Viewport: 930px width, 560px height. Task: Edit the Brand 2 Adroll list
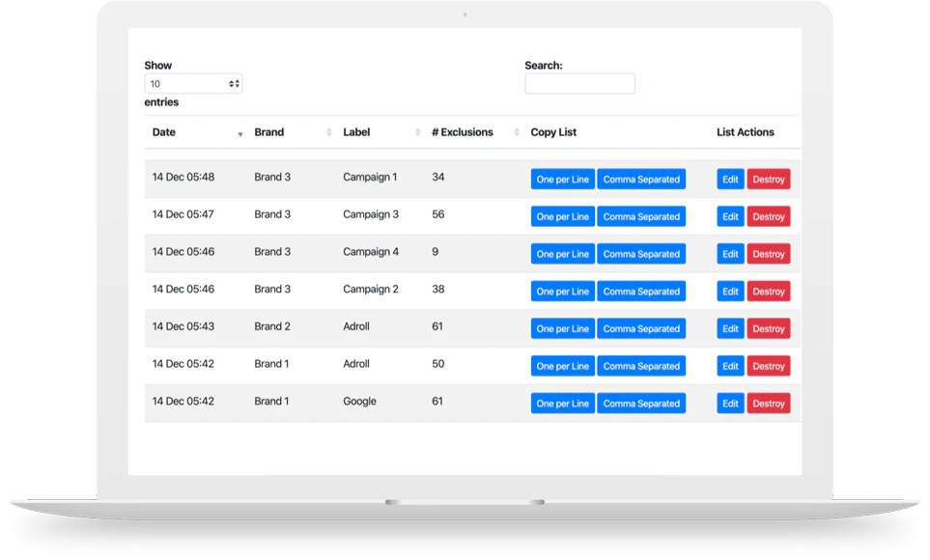point(730,328)
